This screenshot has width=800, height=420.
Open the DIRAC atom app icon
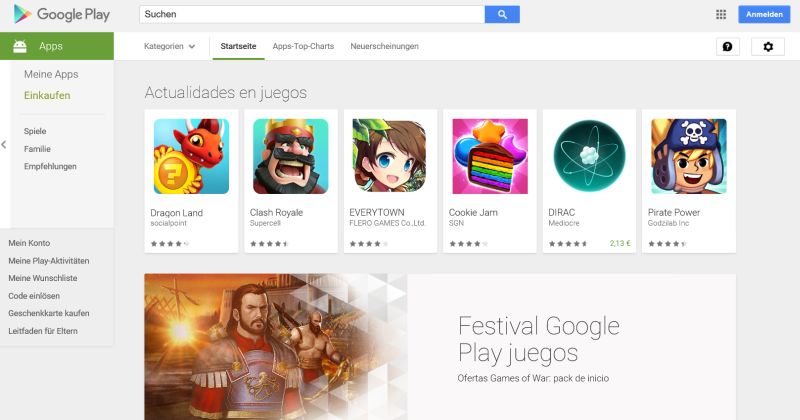coord(589,156)
